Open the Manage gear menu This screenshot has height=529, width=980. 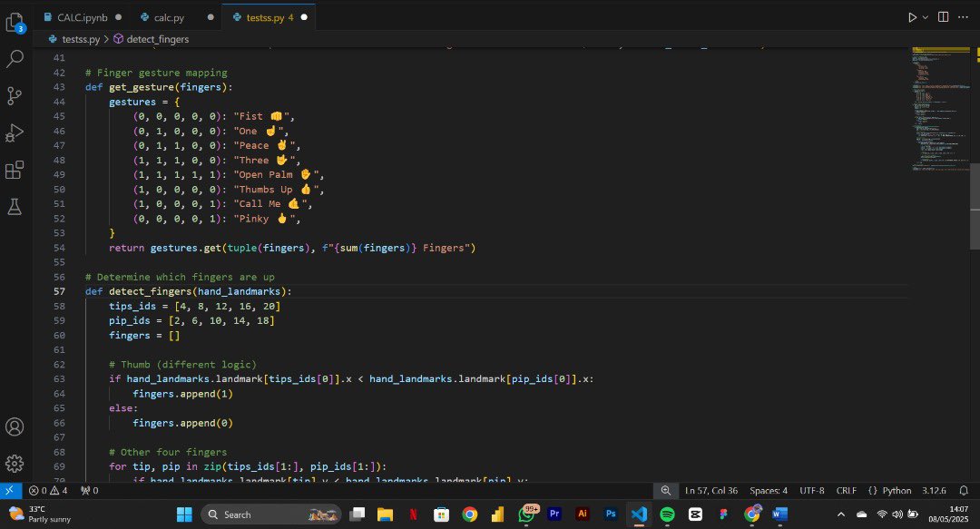point(15,464)
